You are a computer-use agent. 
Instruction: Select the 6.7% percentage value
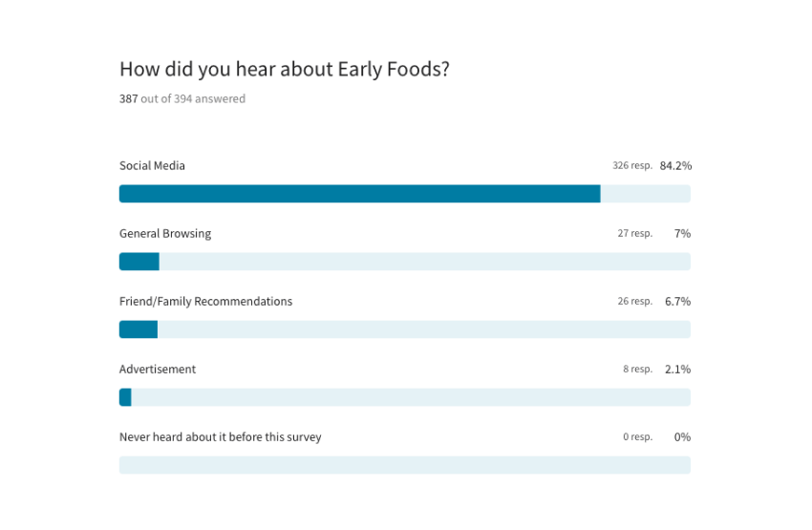[x=677, y=301]
